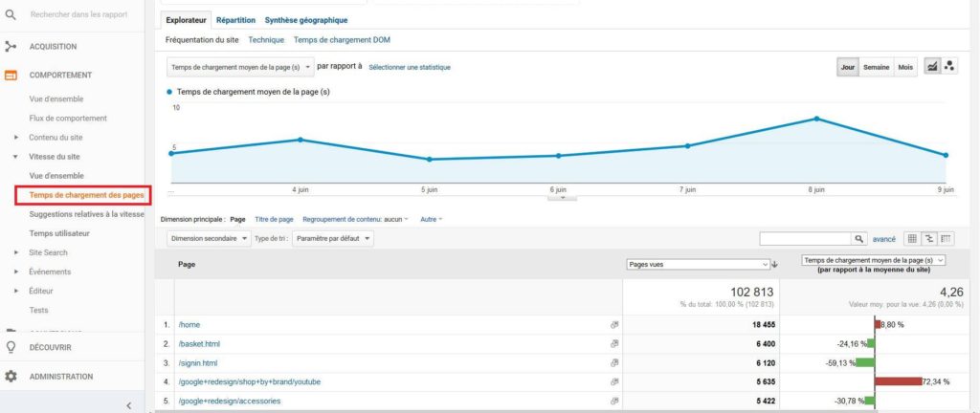Open the /google+redesign/shop+by+brand/youtube link
Viewport: 980px width, 413px height.
tap(249, 381)
